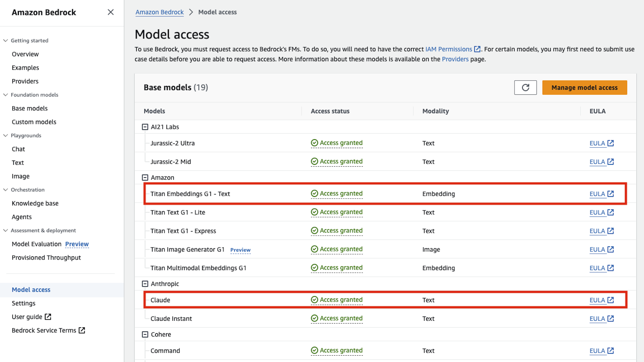
Task: Collapse the Playgrounds sidebar section
Action: point(5,135)
